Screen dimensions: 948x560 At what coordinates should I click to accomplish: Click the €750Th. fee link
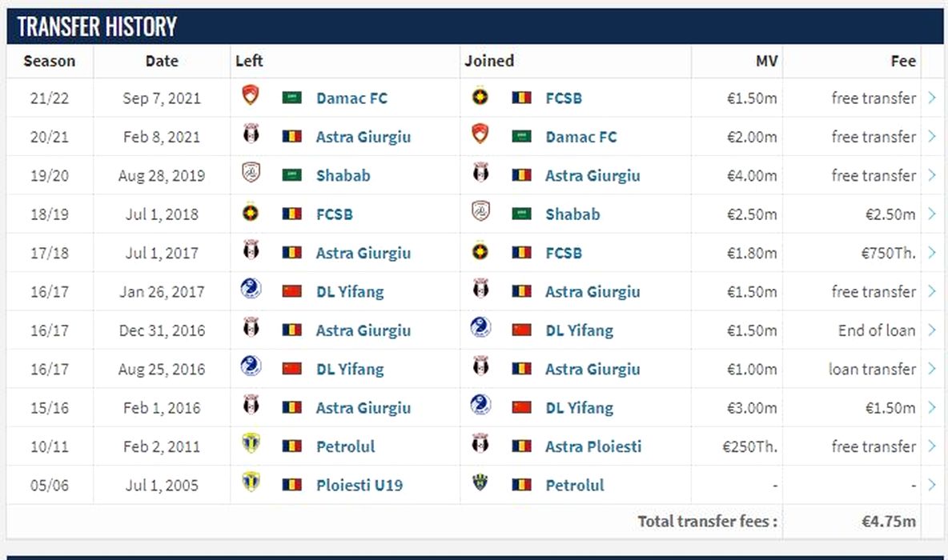(886, 253)
